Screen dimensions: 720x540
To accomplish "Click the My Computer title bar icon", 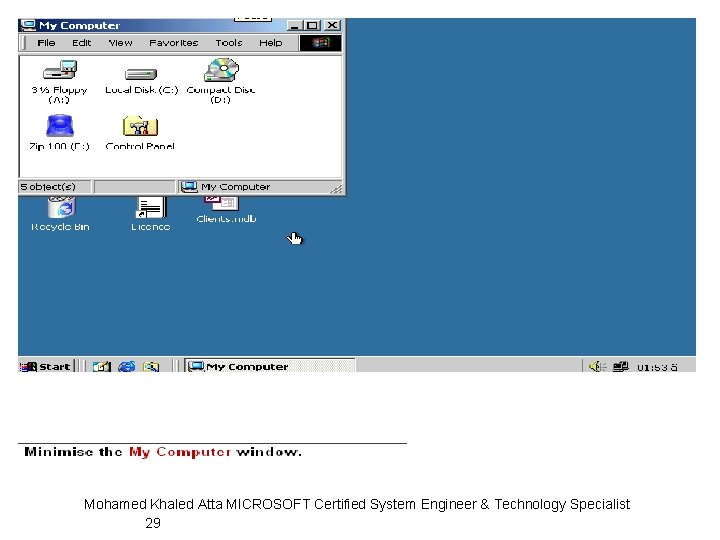I will tap(28, 25).
